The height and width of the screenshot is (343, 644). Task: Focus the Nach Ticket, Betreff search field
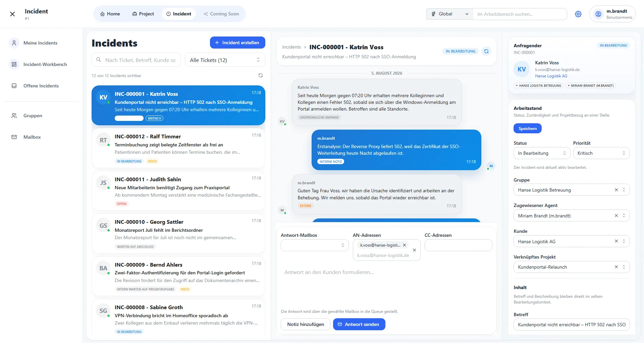pos(136,60)
